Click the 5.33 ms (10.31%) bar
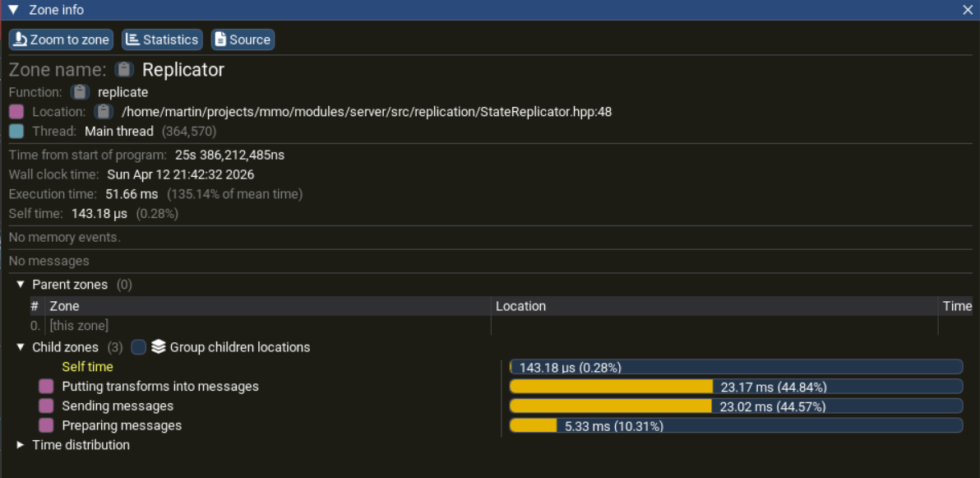Image resolution: width=980 pixels, height=478 pixels. point(737,425)
